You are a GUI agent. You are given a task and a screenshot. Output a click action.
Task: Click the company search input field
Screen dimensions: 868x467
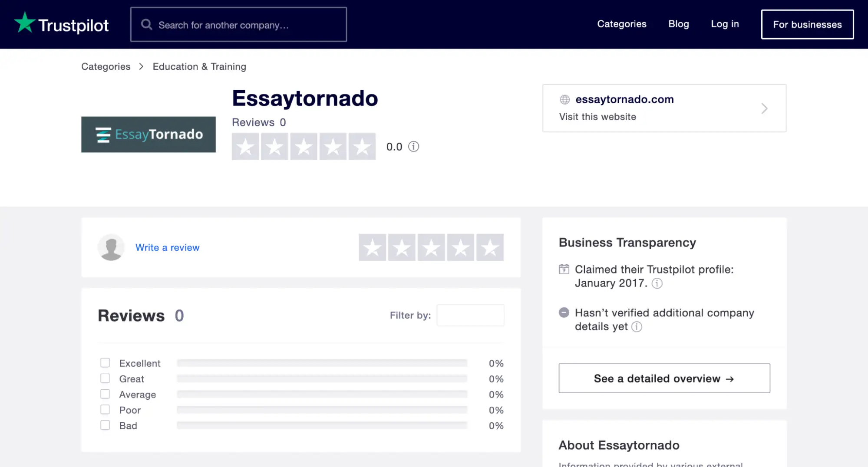(239, 24)
